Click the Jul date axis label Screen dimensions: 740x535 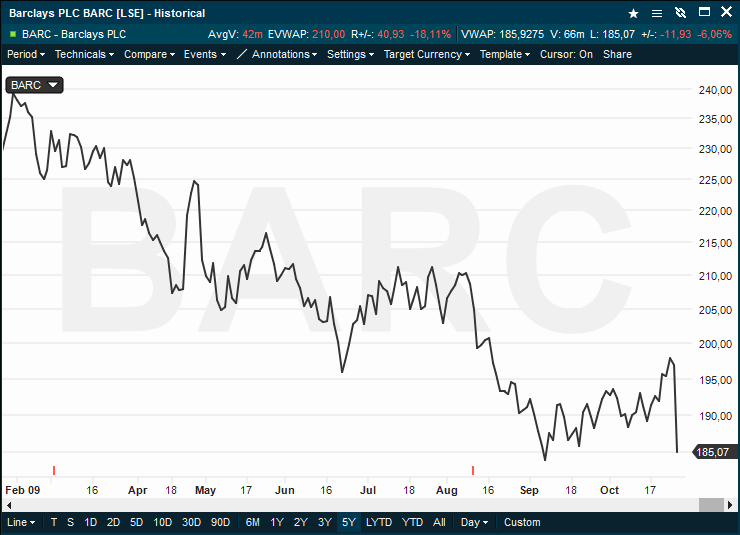click(x=368, y=490)
